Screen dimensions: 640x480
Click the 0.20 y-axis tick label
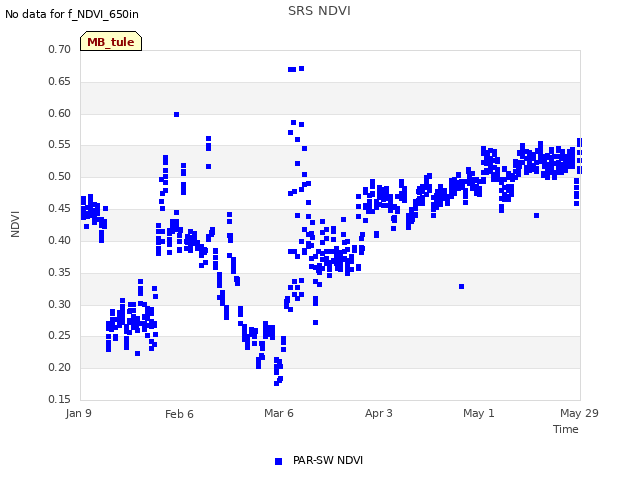[x=60, y=367]
